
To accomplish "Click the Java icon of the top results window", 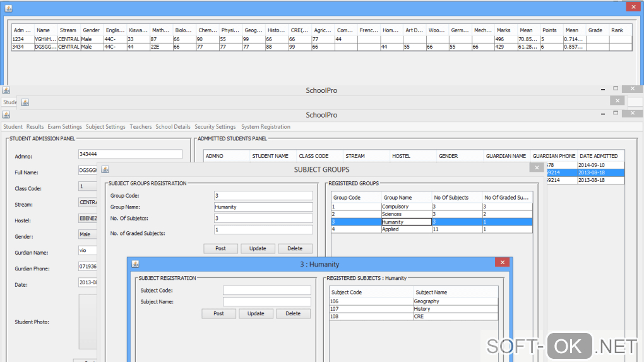I will [8, 8].
